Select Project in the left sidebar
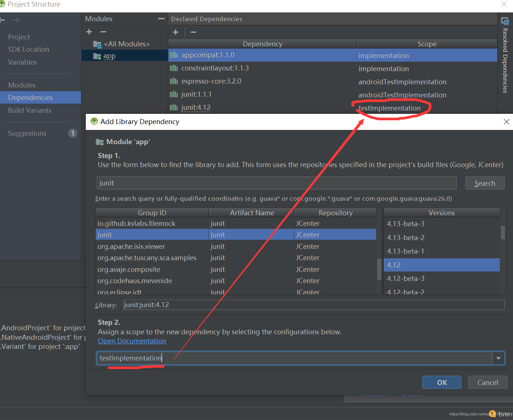The height and width of the screenshot is (420, 513). [19, 37]
